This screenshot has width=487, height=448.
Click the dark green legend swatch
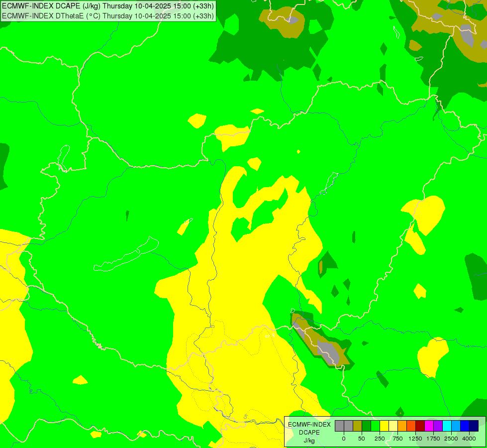click(x=366, y=426)
